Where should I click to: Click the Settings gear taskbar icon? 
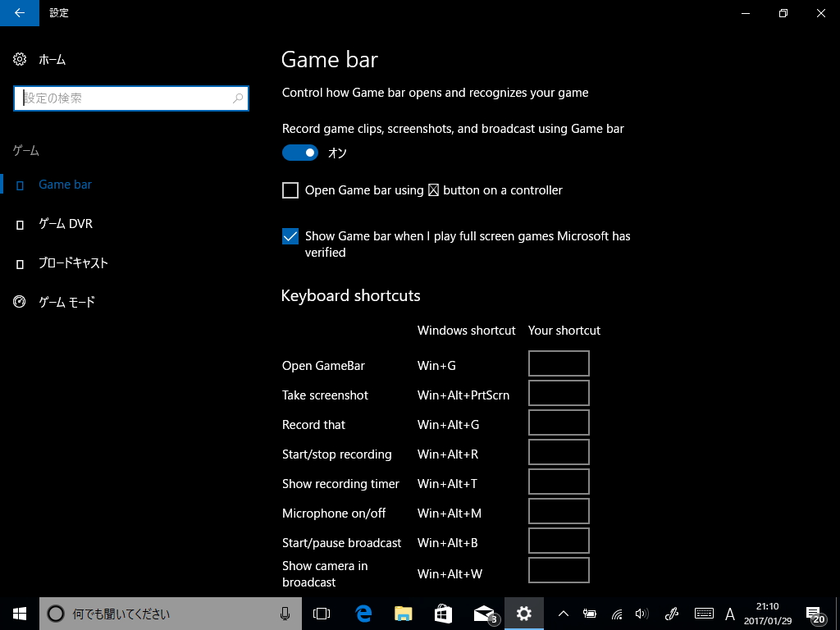point(524,614)
